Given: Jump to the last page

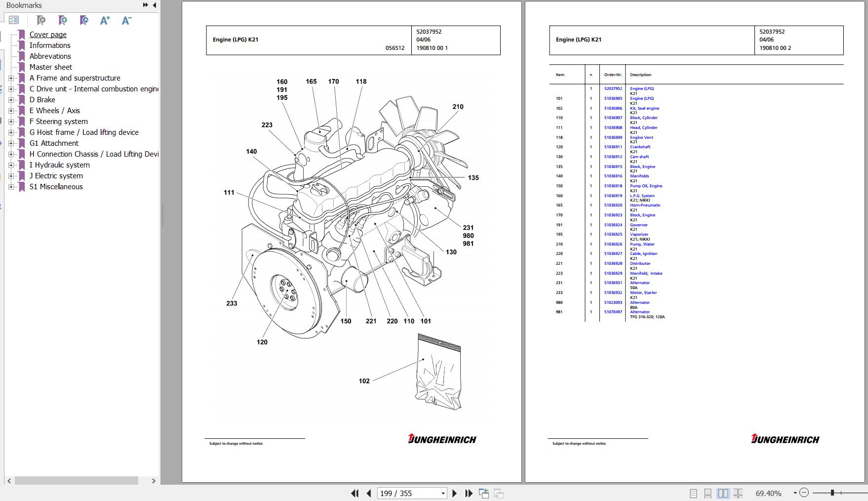Looking at the screenshot, I should (x=469, y=493).
